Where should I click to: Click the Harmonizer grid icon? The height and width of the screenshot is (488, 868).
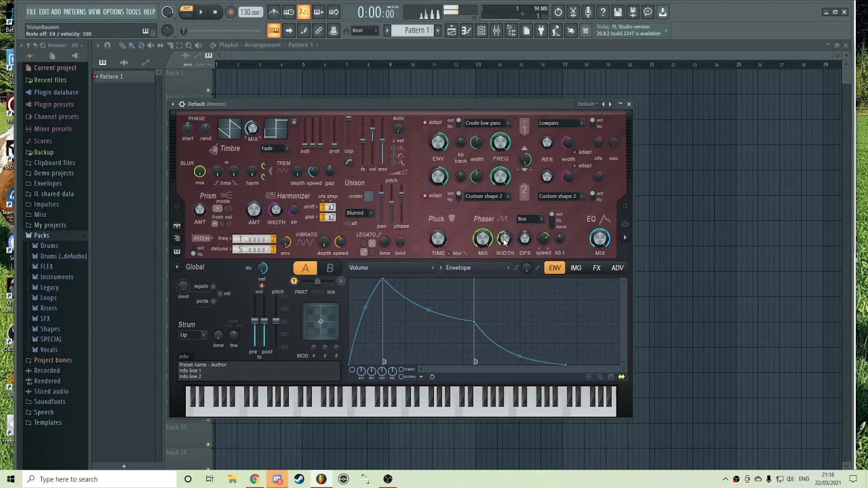[x=270, y=196]
